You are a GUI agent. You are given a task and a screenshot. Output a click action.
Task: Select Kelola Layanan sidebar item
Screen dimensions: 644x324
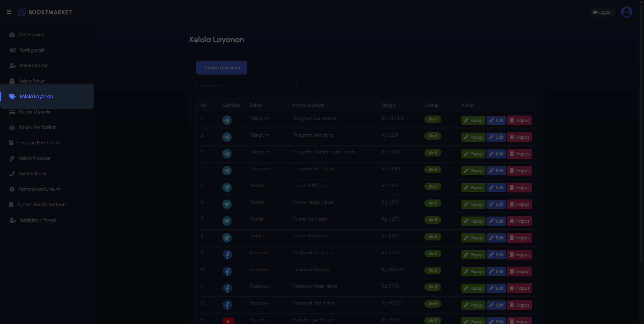coord(47,96)
